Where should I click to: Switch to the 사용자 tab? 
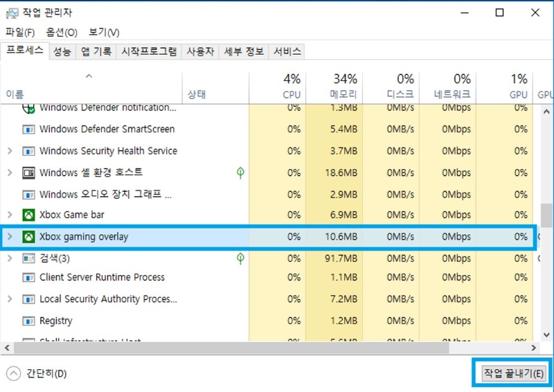pyautogui.click(x=200, y=52)
